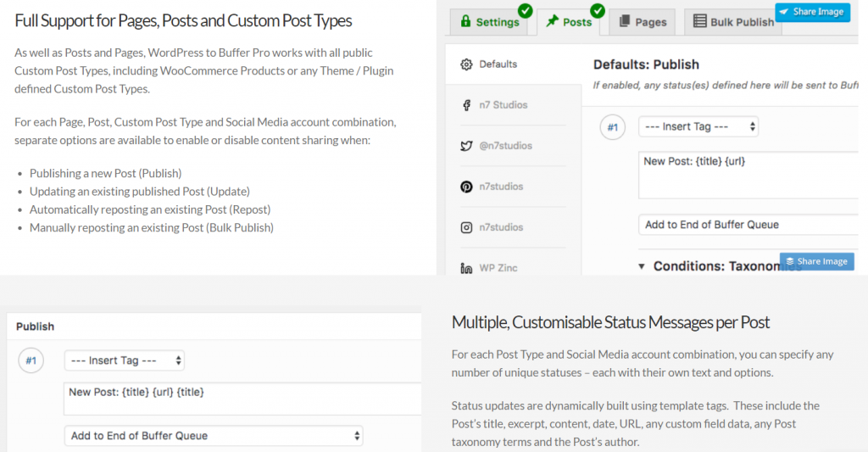This screenshot has width=868, height=452.
Task: Click the Instagram icon
Action: (466, 227)
